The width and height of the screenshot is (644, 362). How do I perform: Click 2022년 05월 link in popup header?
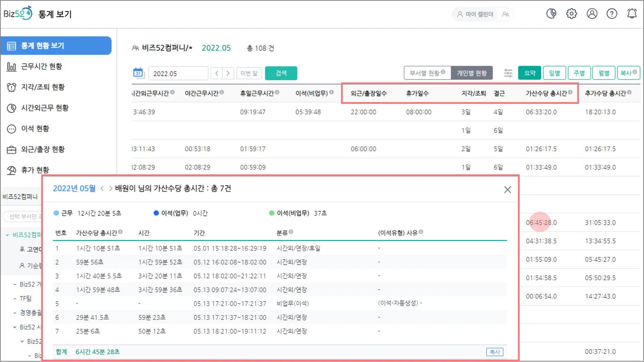(x=74, y=188)
